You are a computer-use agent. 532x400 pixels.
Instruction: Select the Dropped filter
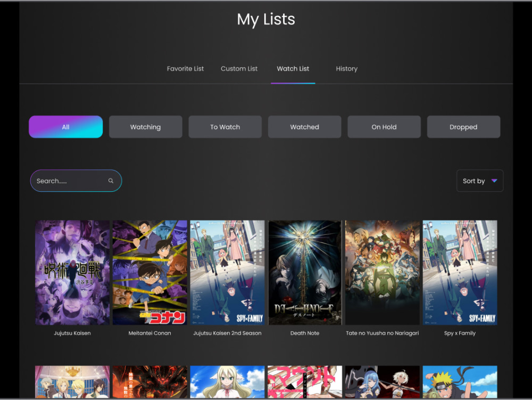pos(463,127)
